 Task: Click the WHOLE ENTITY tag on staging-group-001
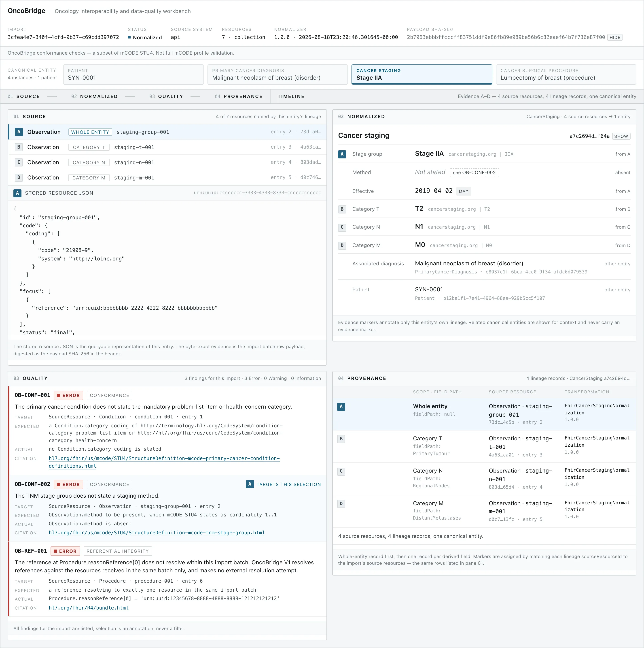point(90,132)
